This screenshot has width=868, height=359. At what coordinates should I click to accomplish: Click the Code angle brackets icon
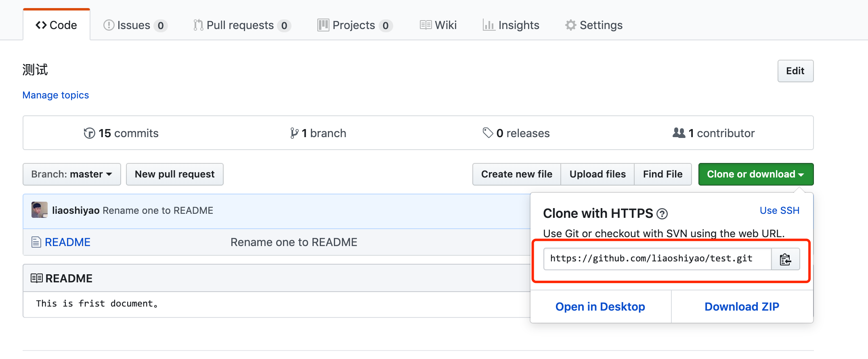(41, 25)
